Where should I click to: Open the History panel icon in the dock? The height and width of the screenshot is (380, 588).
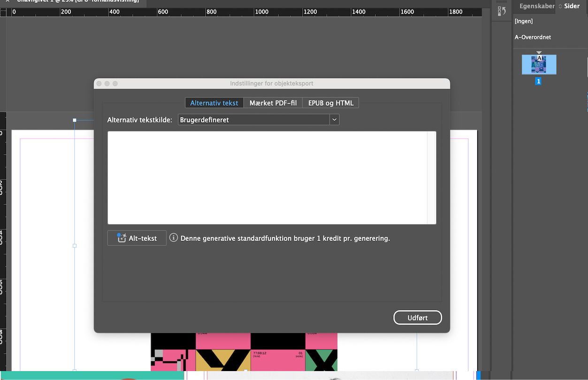502,11
